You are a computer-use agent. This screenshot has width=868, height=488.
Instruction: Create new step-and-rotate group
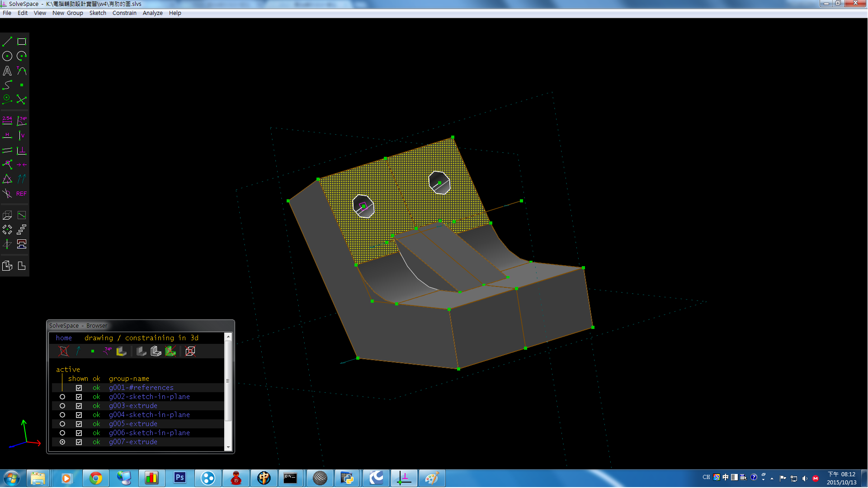pyautogui.click(x=7, y=230)
